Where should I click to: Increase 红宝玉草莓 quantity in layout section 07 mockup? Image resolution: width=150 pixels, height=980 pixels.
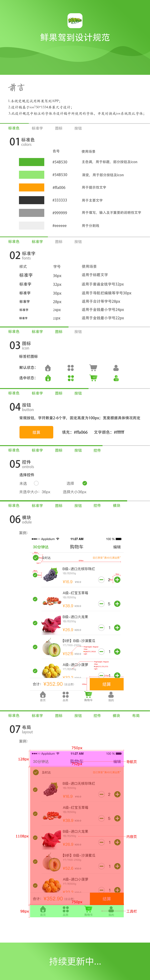[117, 818]
